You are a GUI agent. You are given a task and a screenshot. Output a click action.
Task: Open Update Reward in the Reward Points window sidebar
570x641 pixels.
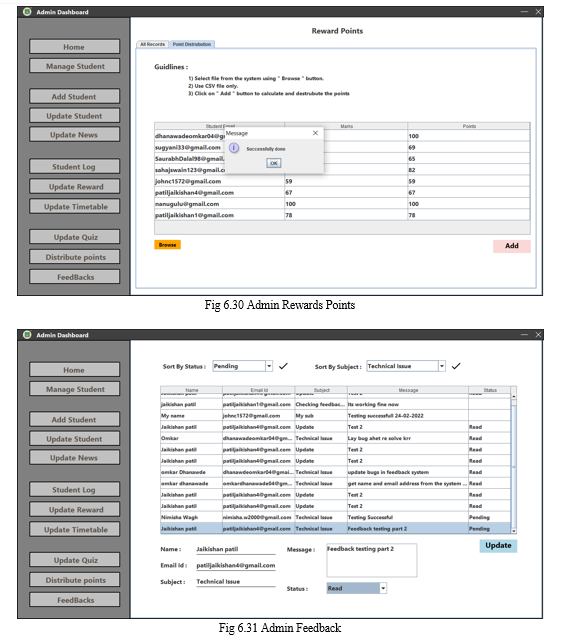click(74, 186)
